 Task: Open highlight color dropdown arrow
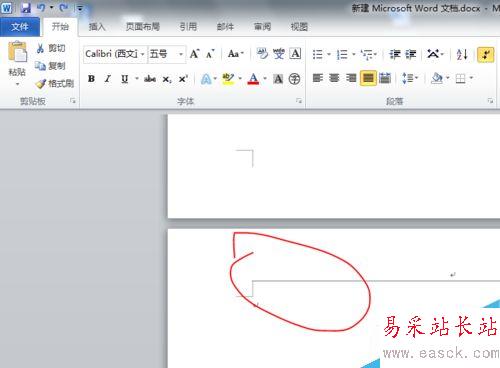tap(240, 79)
